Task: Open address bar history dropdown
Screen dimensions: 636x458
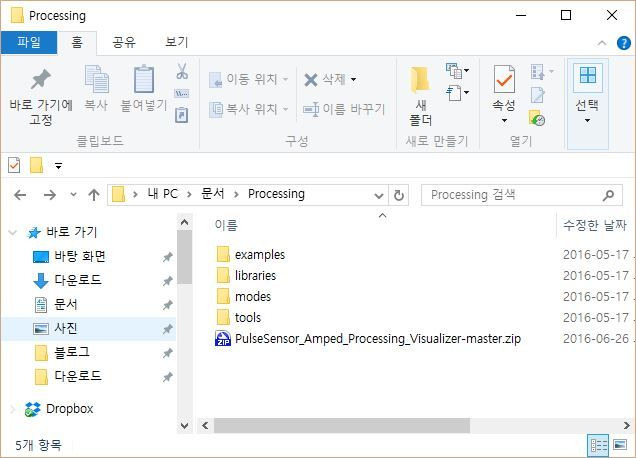Action: 379,196
